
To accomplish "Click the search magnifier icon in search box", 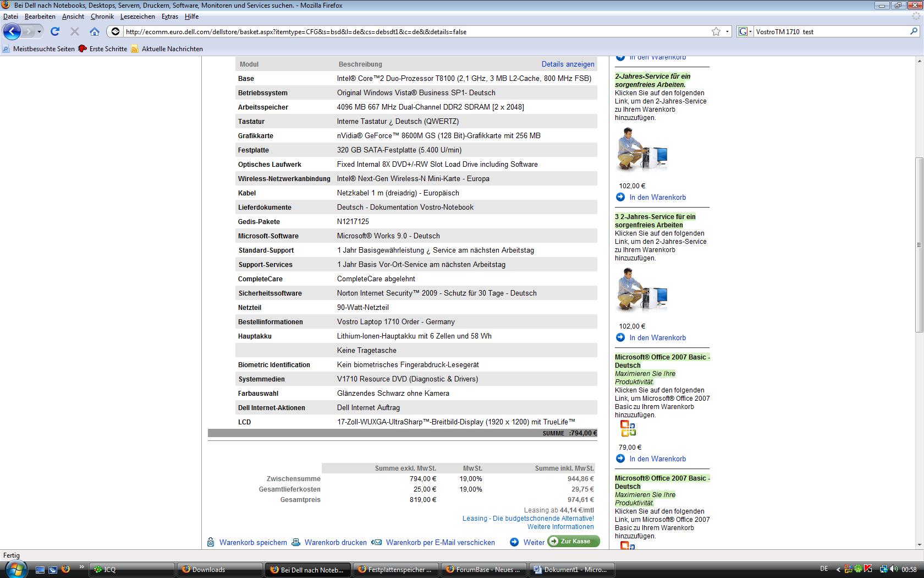I will 914,31.
